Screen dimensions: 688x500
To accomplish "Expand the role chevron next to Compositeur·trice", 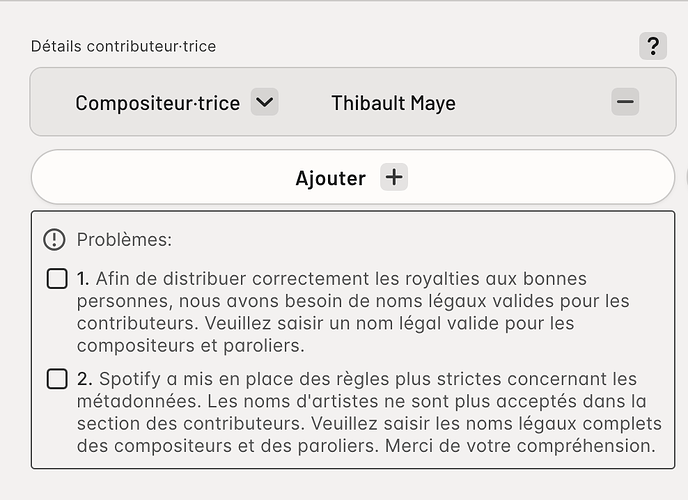I will 265,102.
